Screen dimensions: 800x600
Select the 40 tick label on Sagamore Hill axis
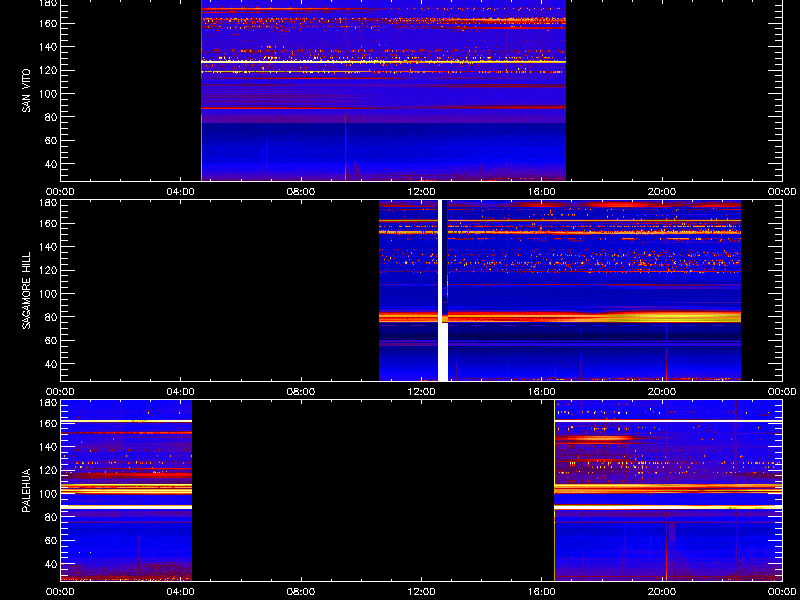50,364
